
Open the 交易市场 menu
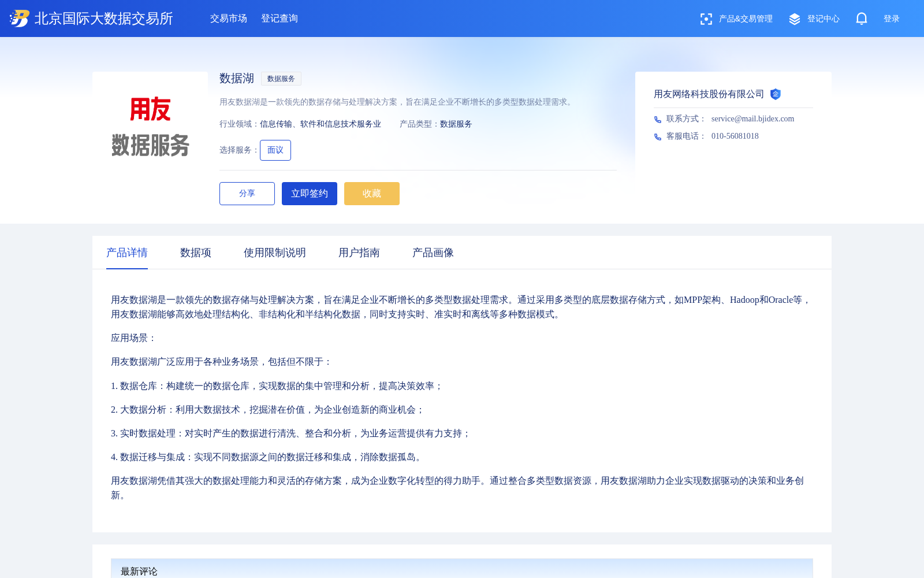(229, 18)
